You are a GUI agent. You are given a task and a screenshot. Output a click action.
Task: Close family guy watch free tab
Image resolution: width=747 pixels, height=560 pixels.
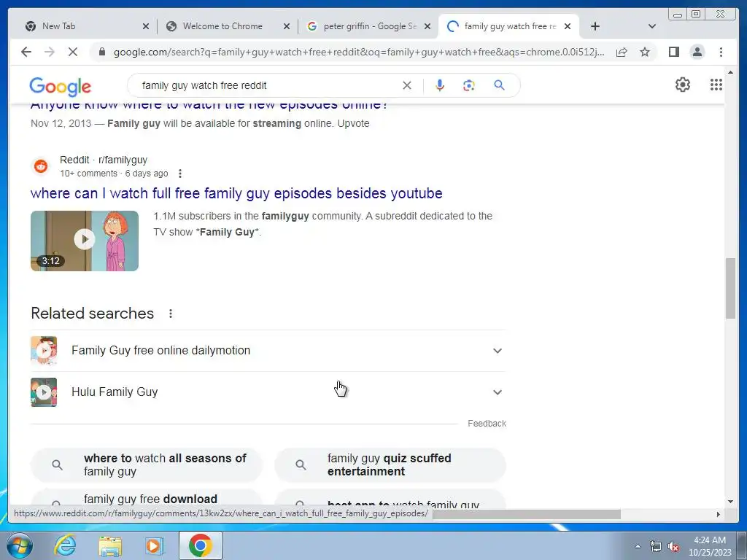click(568, 26)
